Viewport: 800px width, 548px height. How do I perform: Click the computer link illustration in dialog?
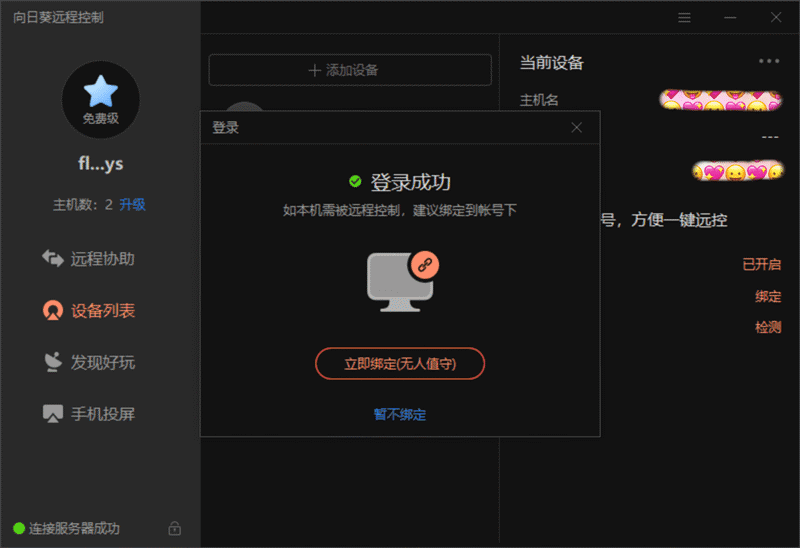[x=403, y=281]
